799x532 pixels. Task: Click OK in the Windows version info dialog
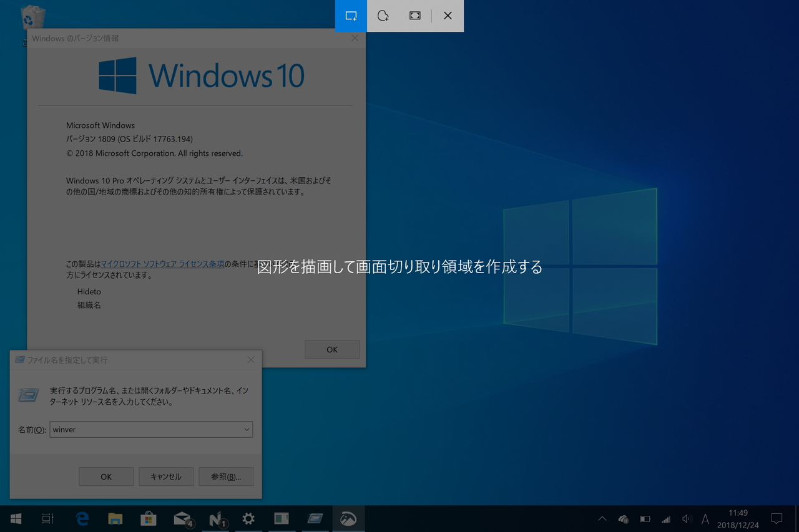[x=332, y=349]
